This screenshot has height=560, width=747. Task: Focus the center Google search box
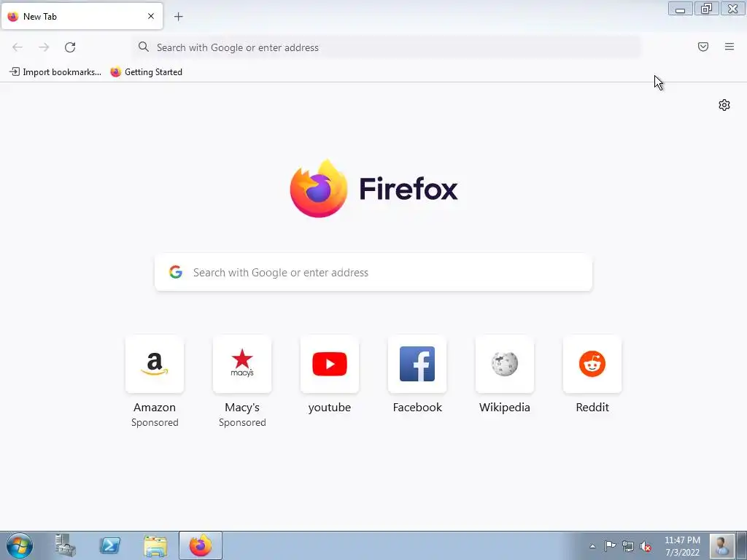pyautogui.click(x=373, y=273)
